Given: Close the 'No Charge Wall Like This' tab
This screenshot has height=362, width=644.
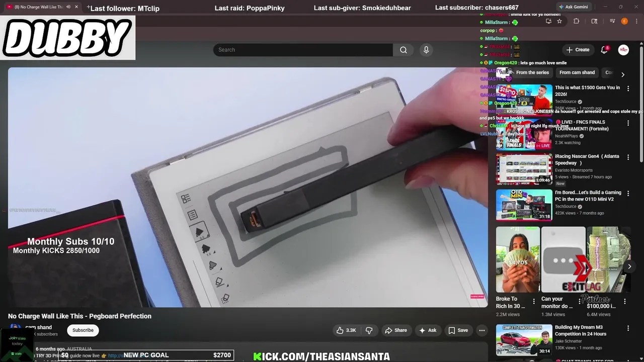Looking at the screenshot, I should coord(76,7).
